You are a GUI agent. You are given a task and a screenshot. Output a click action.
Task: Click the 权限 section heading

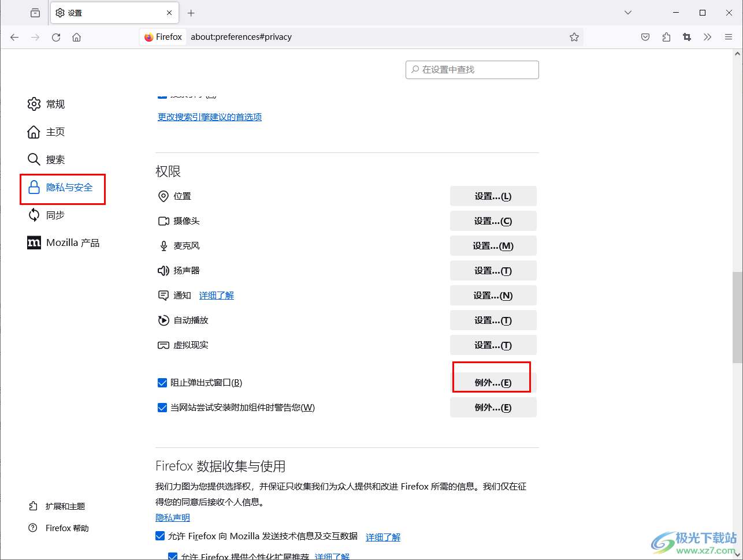[x=168, y=171]
